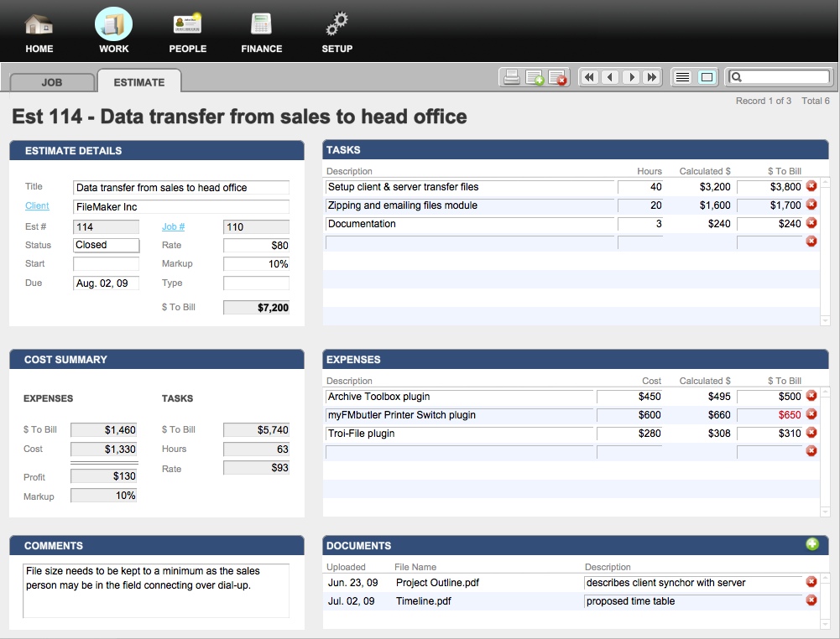Click the Delete Record icon with red X
Screen dimensions: 840x639
tap(558, 77)
